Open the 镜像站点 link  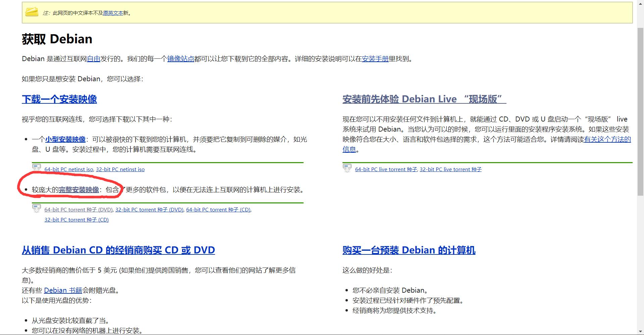pyautogui.click(x=181, y=59)
